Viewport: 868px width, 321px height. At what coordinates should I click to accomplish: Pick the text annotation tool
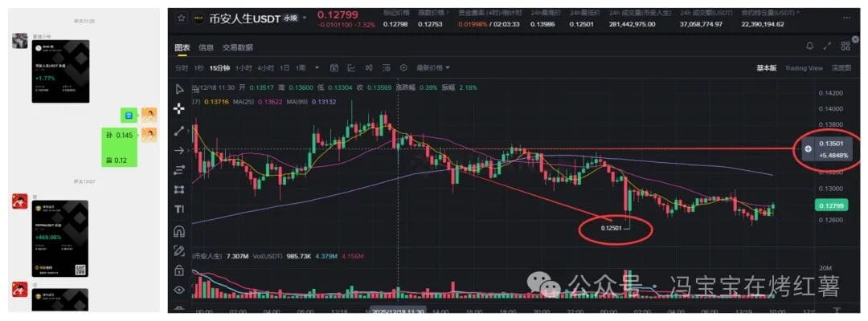pyautogui.click(x=178, y=209)
